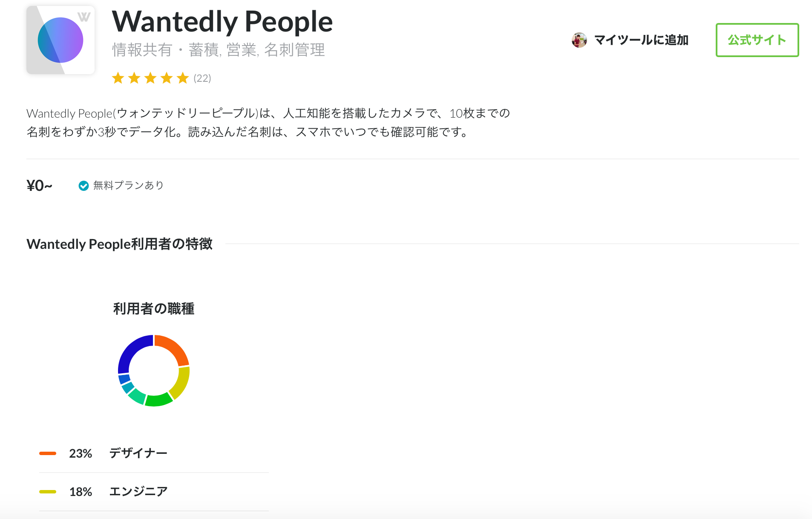The width and height of the screenshot is (812, 519).
Task: Click the Wantedly People title heading
Action: 222,22
